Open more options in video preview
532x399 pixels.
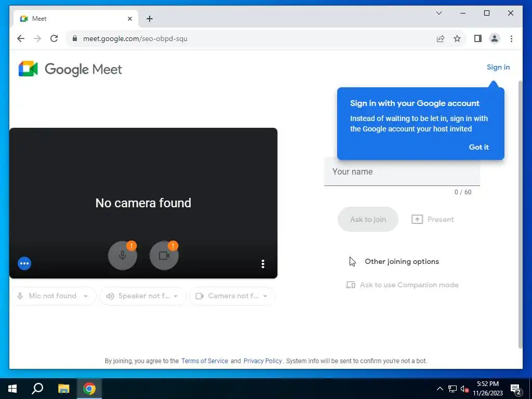coord(263,264)
